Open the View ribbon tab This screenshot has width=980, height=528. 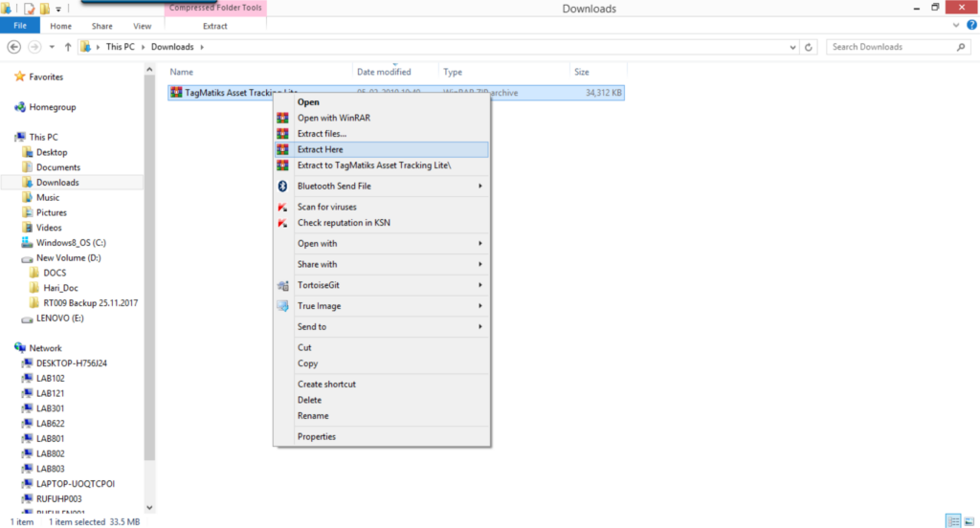point(143,26)
